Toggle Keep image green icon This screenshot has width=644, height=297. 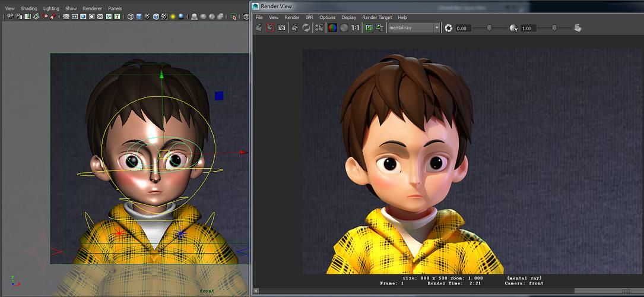pyautogui.click(x=369, y=28)
